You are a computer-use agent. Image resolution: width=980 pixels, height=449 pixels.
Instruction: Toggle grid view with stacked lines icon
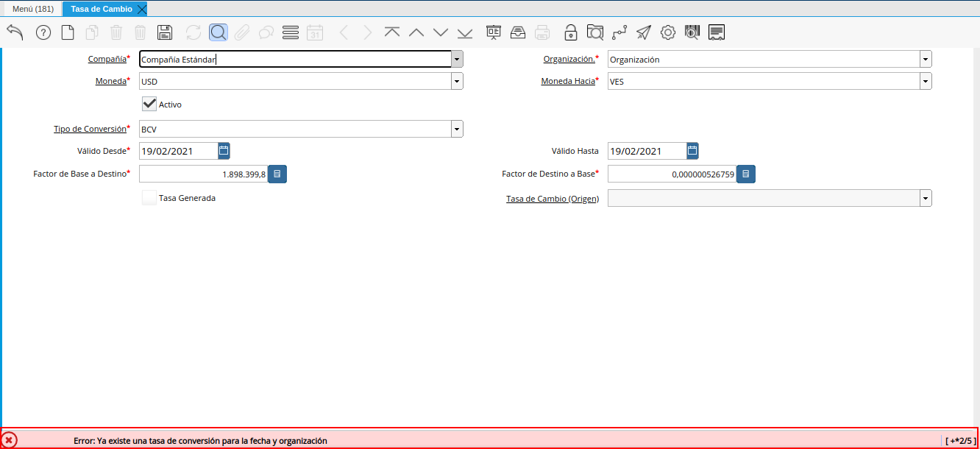point(291,32)
